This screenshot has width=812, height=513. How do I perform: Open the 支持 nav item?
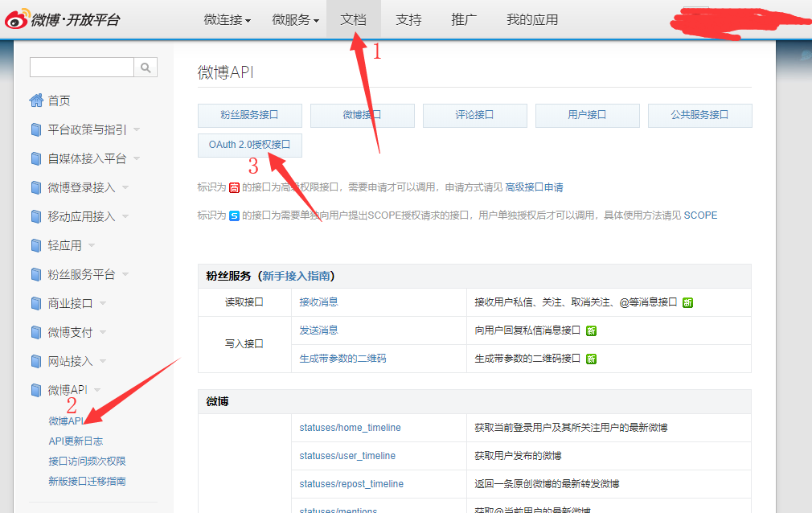[x=408, y=19]
